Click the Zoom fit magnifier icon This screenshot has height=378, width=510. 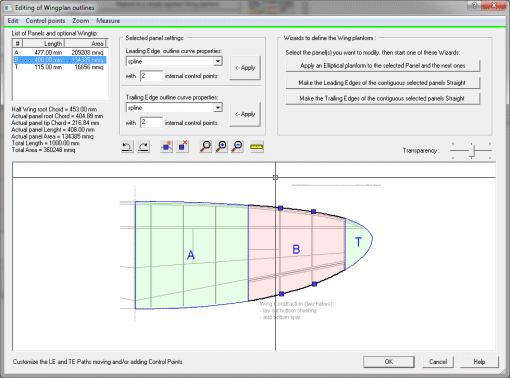[205, 147]
